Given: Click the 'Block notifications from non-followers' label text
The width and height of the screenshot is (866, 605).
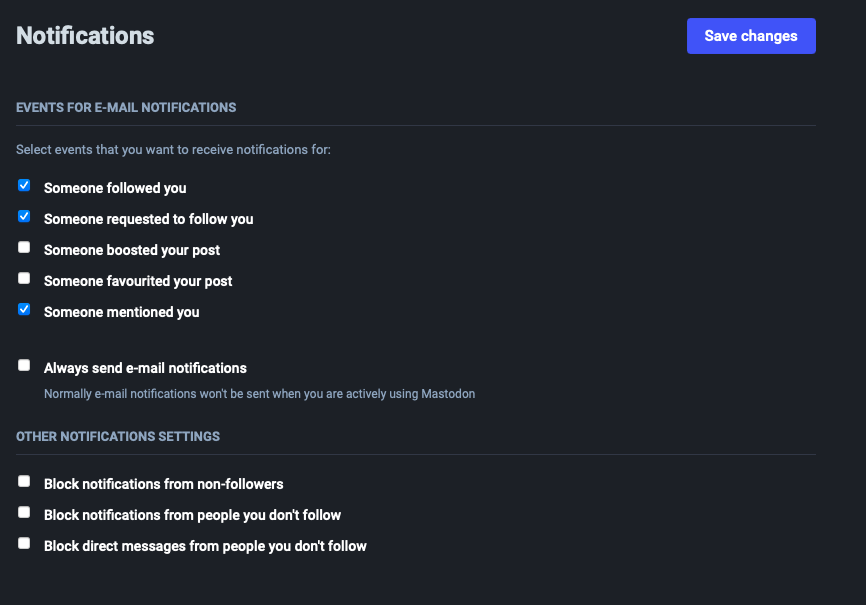Looking at the screenshot, I should pos(163,484).
